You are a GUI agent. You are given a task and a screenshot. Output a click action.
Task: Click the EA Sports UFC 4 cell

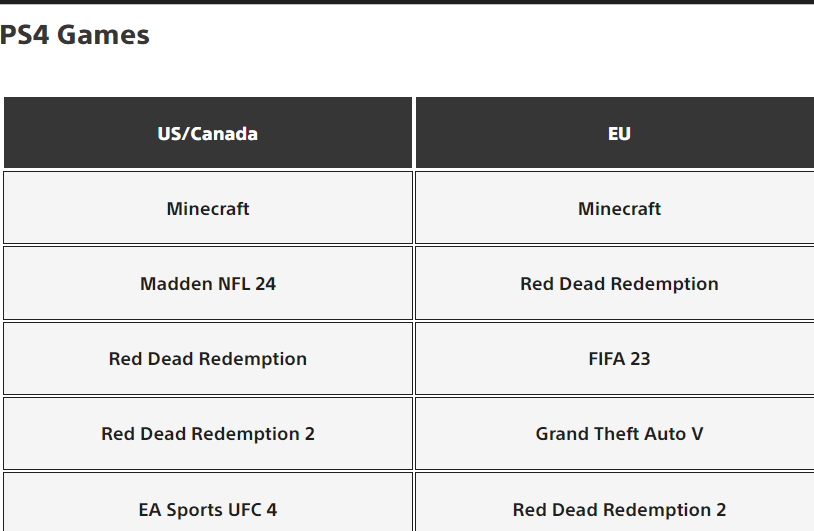208,502
